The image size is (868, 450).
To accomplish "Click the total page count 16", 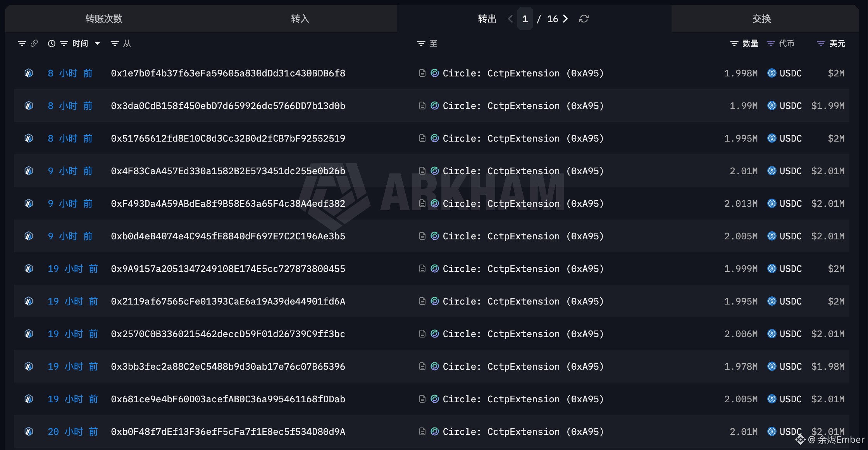I will pyautogui.click(x=553, y=19).
